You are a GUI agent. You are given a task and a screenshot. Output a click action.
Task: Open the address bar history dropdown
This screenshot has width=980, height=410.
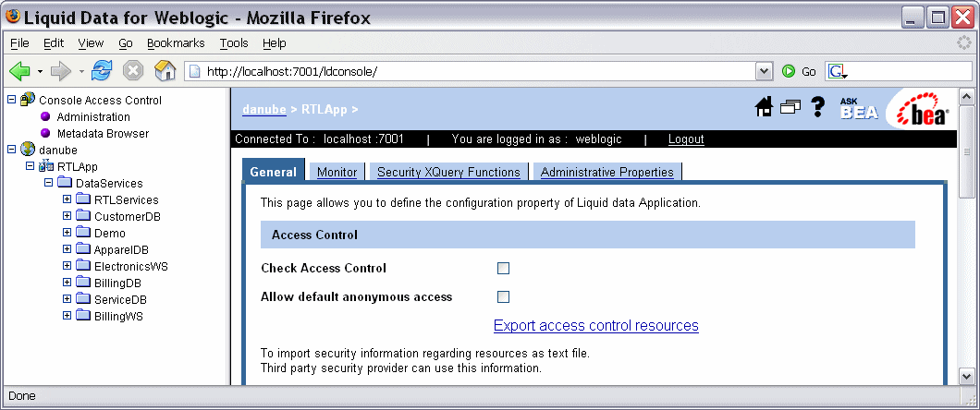[765, 71]
